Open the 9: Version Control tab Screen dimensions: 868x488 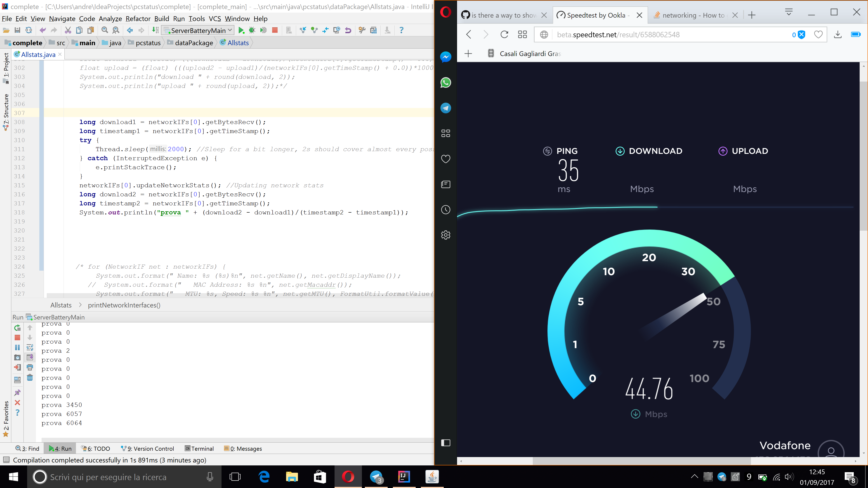(x=148, y=449)
